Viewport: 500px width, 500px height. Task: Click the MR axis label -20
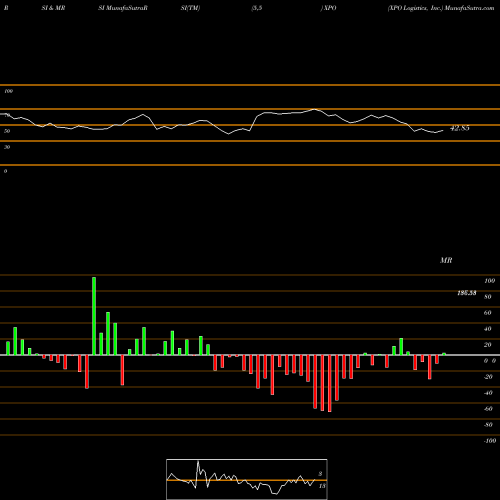point(488,377)
